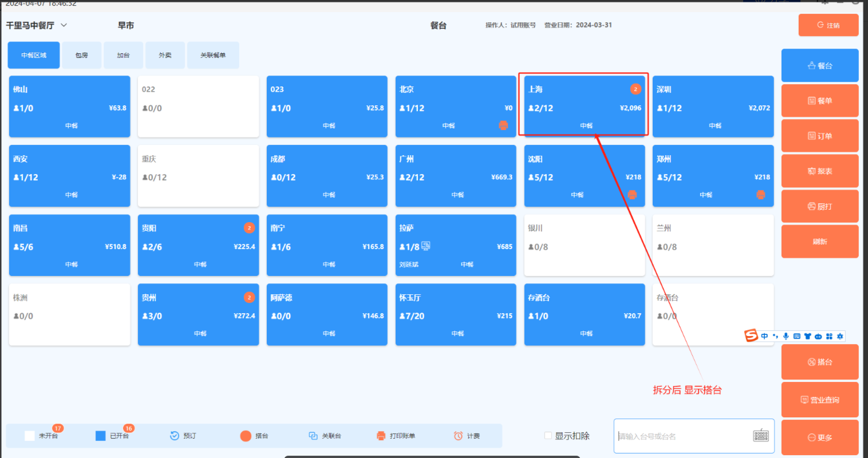868x458 pixels.
Task: Click the table number search input field
Action: 681,436
